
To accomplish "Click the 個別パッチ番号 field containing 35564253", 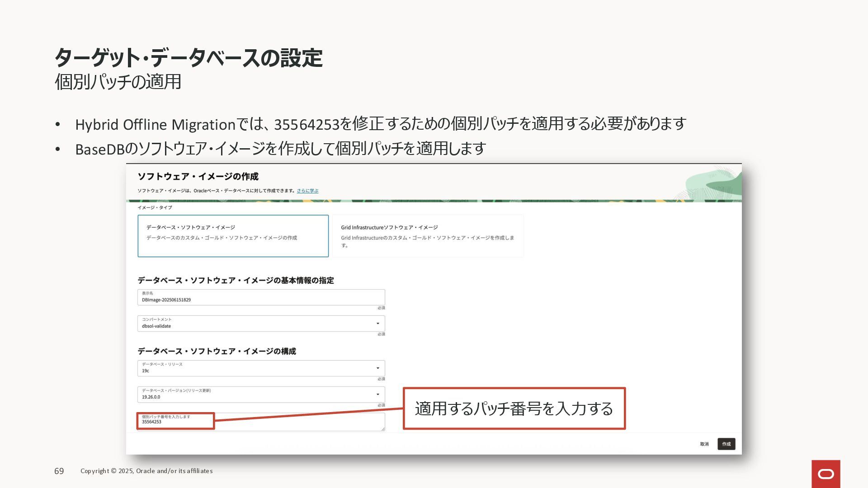I will (x=261, y=422).
